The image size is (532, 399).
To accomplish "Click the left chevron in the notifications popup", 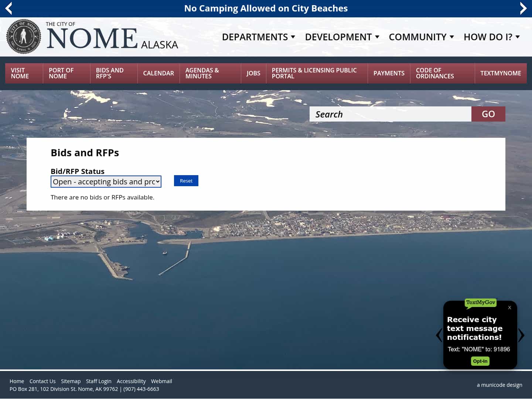I will click(438, 335).
